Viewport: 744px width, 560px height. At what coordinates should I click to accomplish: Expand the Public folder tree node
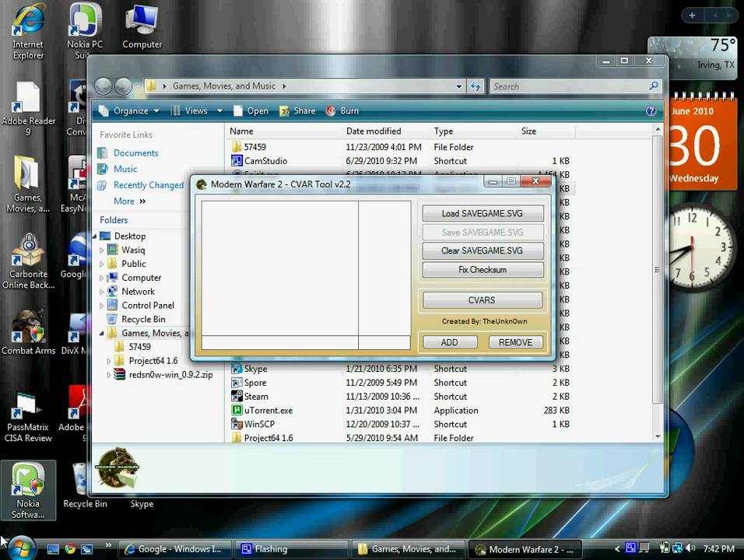coord(101,264)
